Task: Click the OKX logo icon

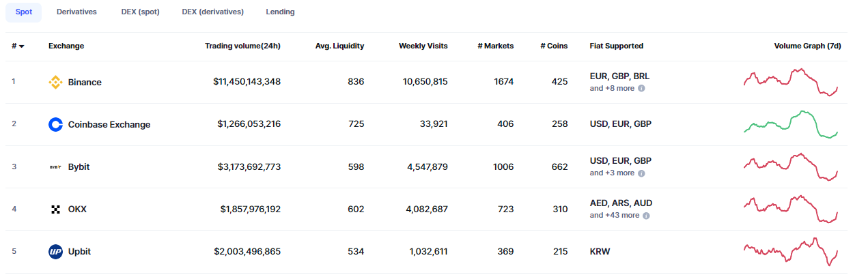Action: (x=55, y=209)
